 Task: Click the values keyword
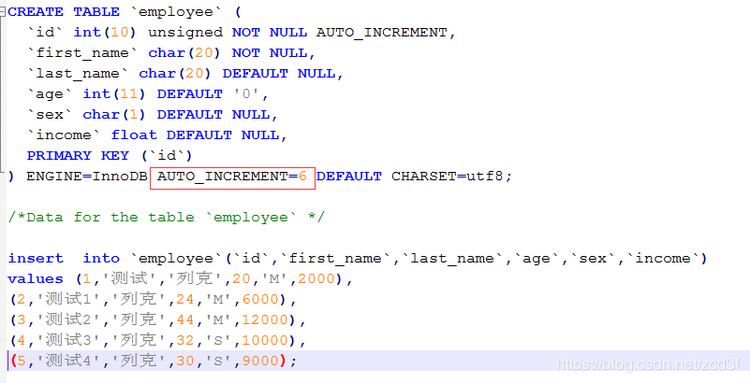[x=35, y=279]
